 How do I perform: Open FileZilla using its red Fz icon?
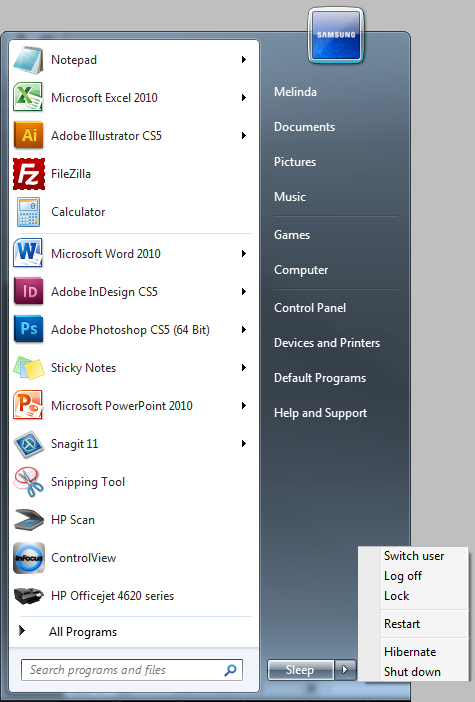pyautogui.click(x=29, y=174)
